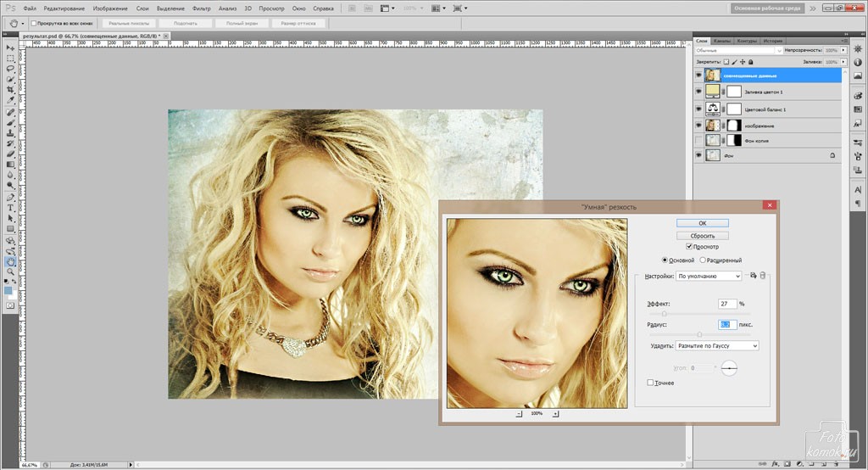Select the Type (T) tool

point(10,207)
